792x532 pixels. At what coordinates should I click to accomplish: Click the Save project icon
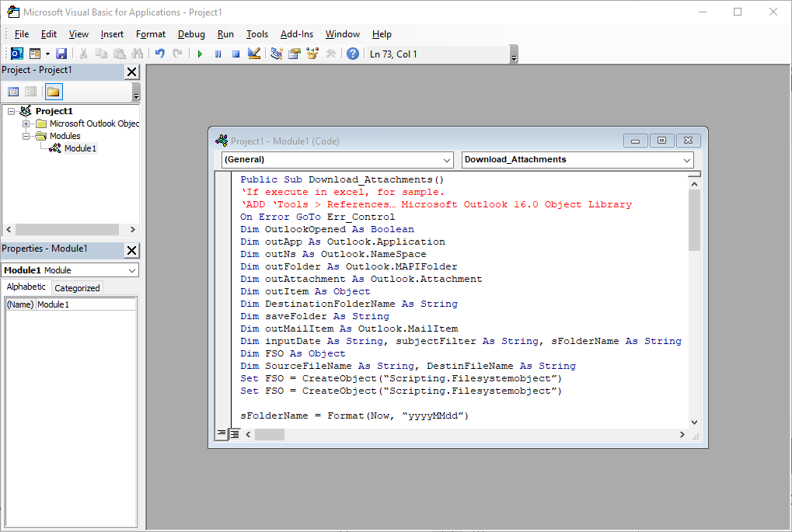61,54
